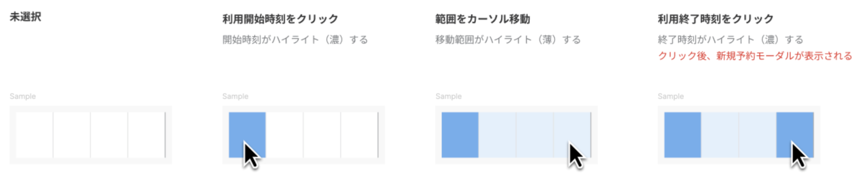Viewport: 868px width, 182px height.
Task: Click the 利用開始時刻をクリック heading
Action: [280, 19]
